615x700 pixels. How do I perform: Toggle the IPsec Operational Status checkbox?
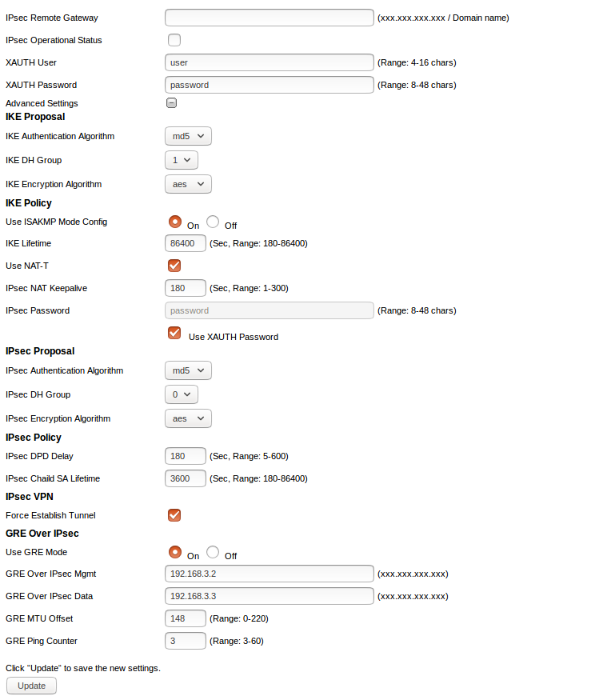pos(174,40)
